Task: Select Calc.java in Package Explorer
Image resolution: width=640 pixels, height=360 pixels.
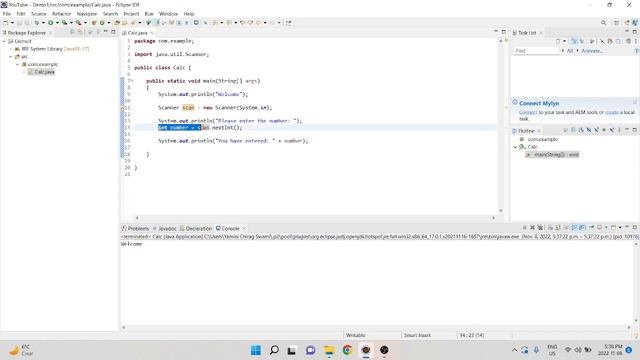Action: click(41, 72)
